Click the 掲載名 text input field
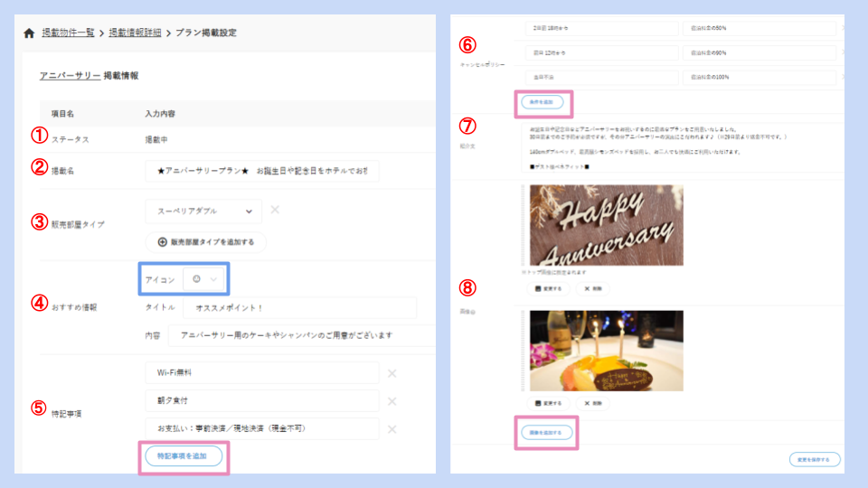This screenshot has height=488, width=868. (x=261, y=171)
